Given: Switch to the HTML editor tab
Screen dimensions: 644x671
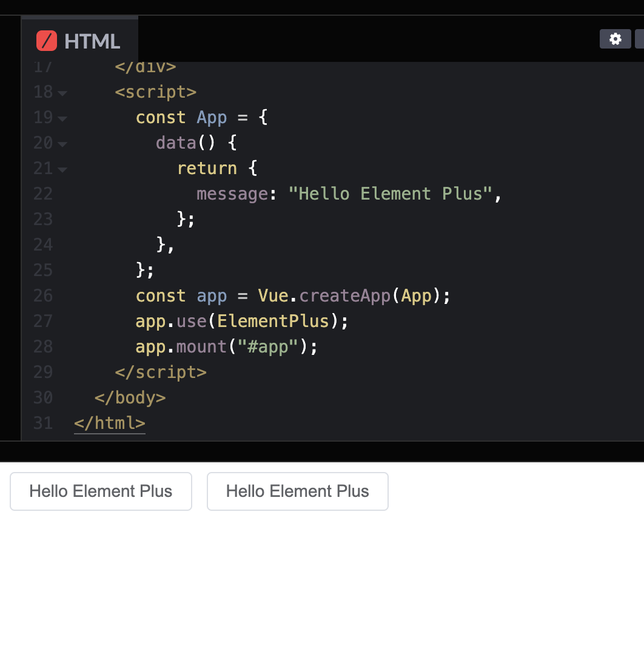Looking at the screenshot, I should (x=79, y=40).
